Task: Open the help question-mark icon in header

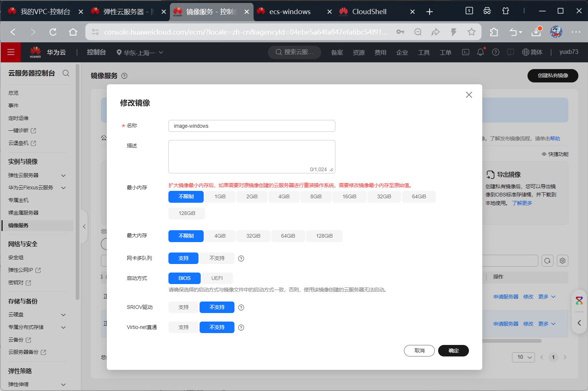Action: click(496, 52)
